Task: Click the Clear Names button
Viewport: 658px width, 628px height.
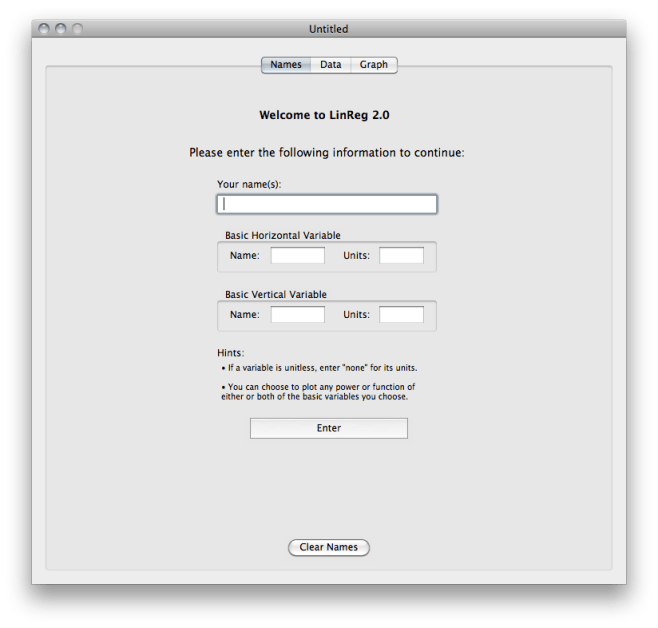Action: [x=329, y=548]
